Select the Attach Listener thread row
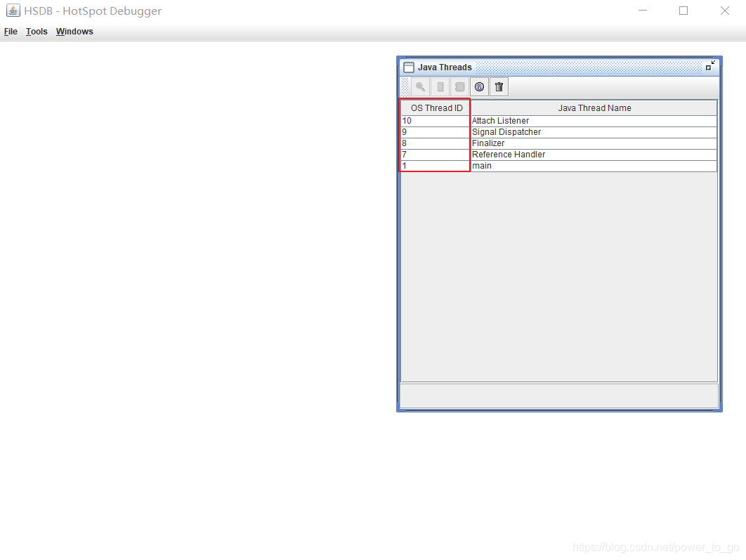Screen dimensions: 746x560 pyautogui.click(x=559, y=121)
